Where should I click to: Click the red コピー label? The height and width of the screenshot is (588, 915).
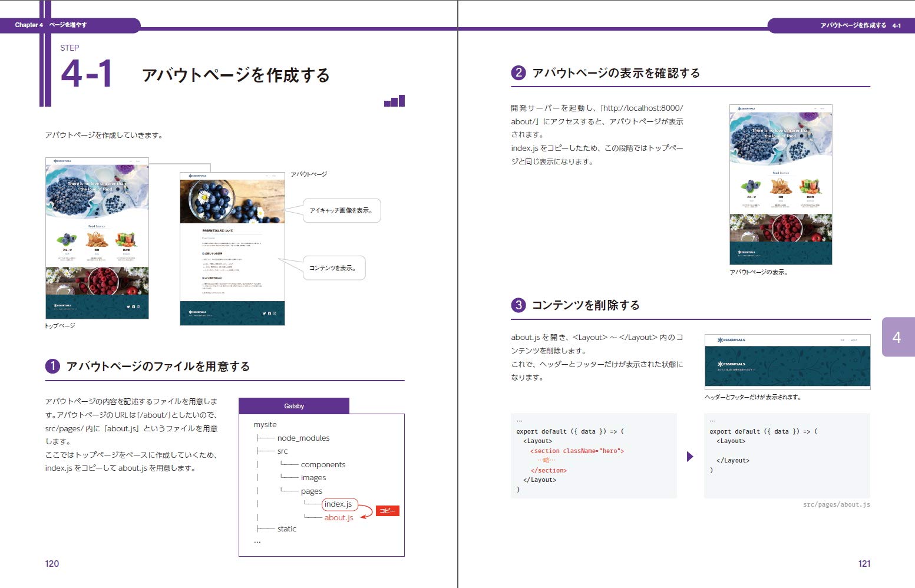pos(387,511)
